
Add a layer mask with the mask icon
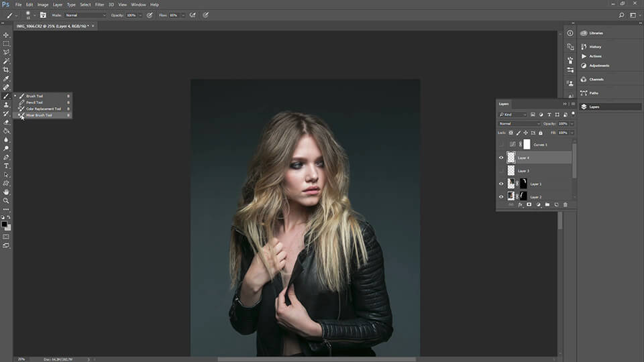(x=529, y=204)
